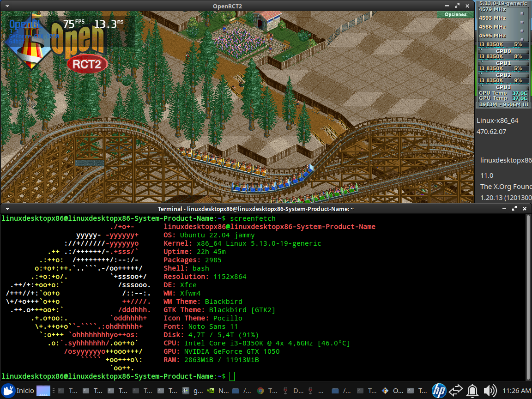This screenshot has height=399, width=532.
Task: Close the Terminal window
Action: click(x=525, y=209)
